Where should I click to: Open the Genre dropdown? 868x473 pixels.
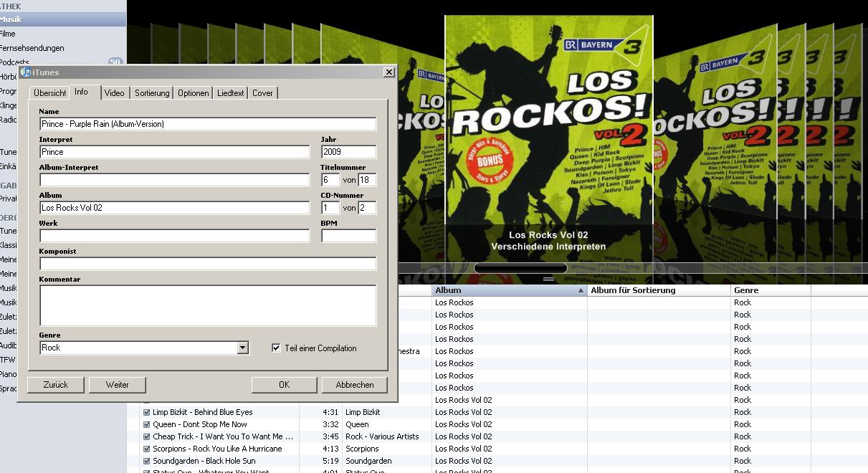pos(243,348)
